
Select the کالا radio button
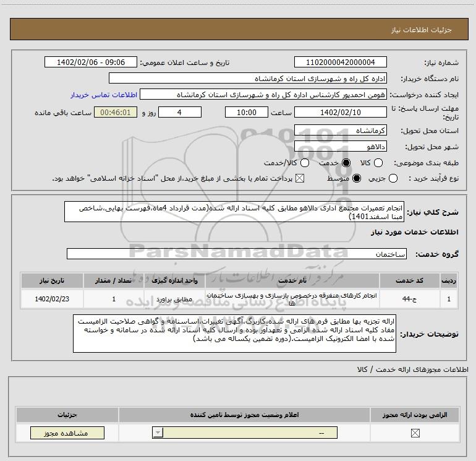[x=378, y=163]
